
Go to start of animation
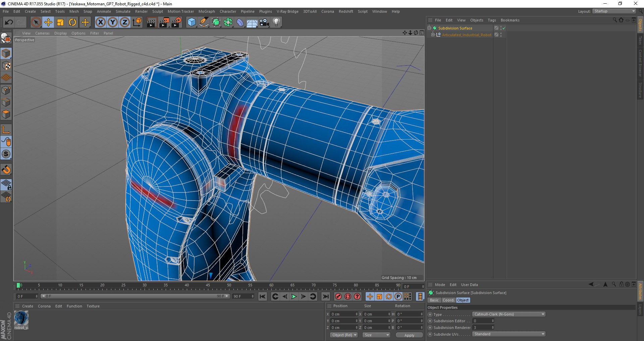pos(263,296)
